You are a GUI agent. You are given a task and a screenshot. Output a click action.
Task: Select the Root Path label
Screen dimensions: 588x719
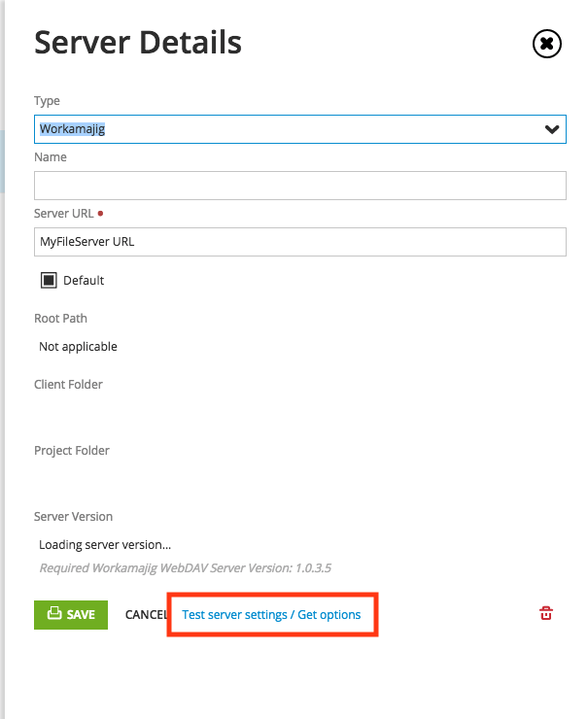60,319
